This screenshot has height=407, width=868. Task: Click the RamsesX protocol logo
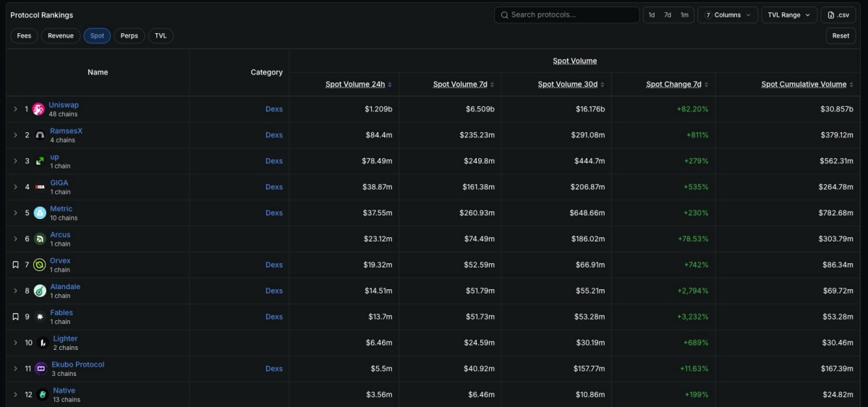point(39,135)
